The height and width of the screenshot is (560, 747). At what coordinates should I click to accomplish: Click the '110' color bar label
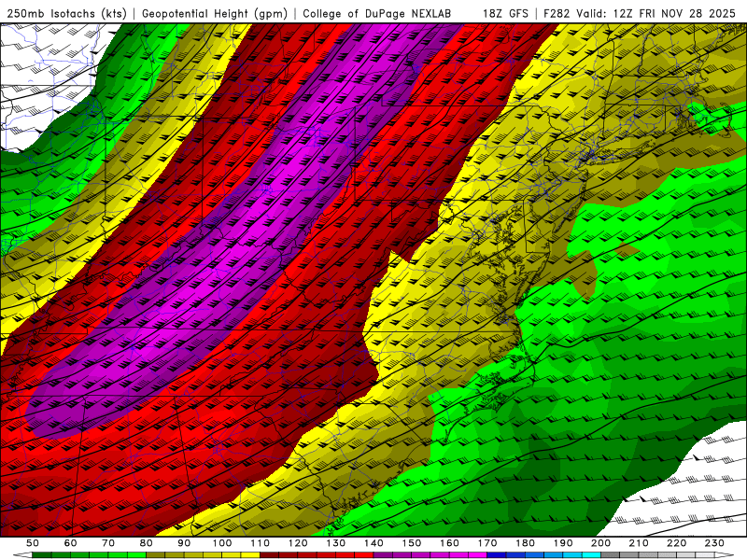(261, 543)
